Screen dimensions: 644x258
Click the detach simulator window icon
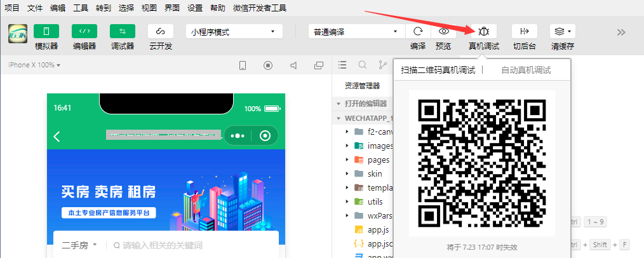tap(318, 65)
